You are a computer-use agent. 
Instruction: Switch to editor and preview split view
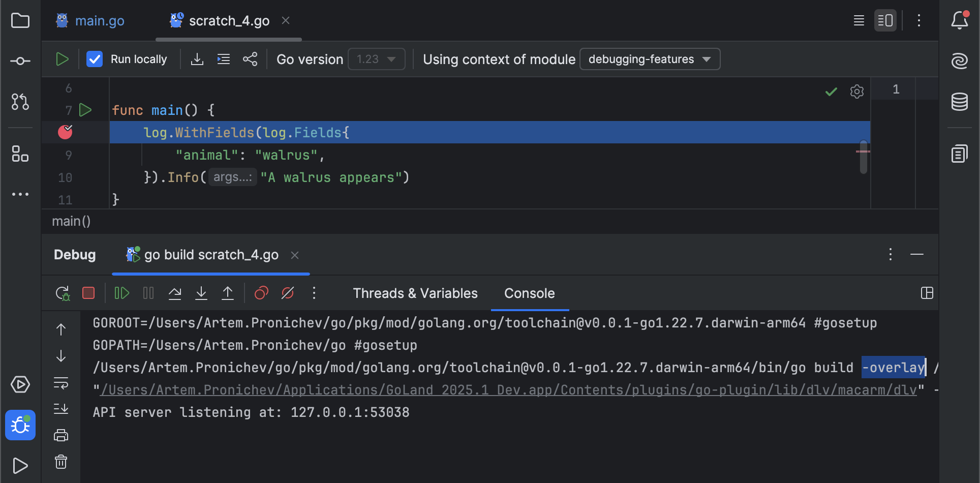885,21
